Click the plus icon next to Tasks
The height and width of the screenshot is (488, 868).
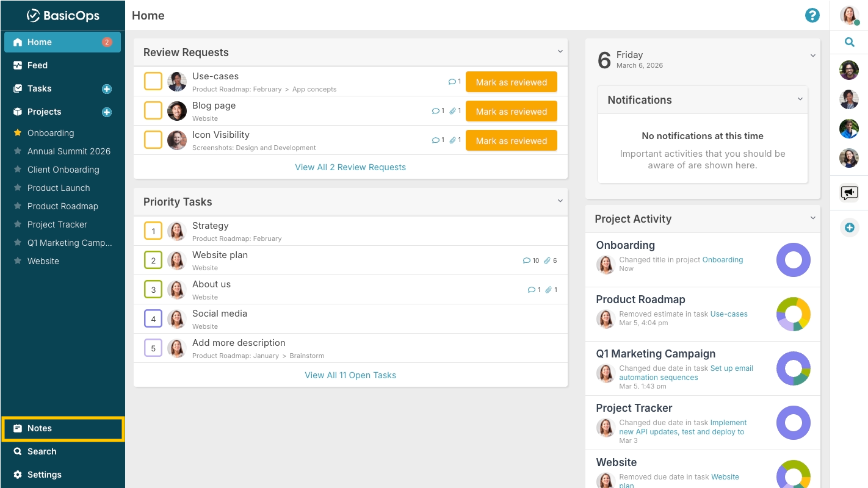click(x=107, y=89)
